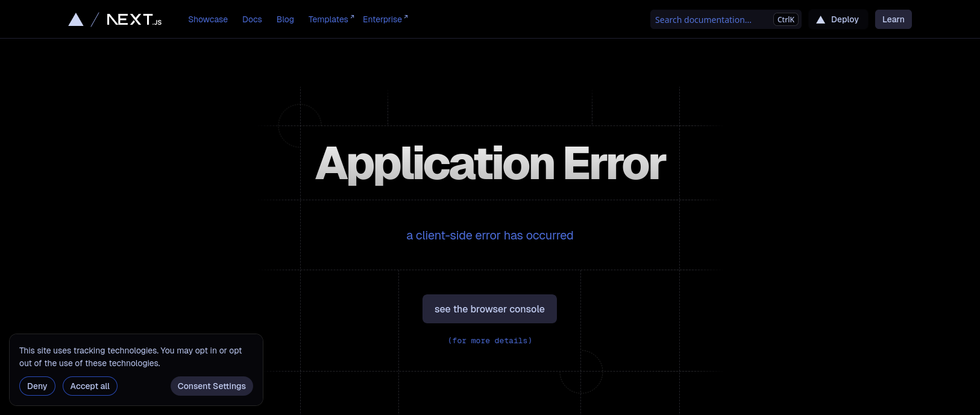Click the 'see the browser console' button
Screen dimensions: 980x415
point(489,309)
